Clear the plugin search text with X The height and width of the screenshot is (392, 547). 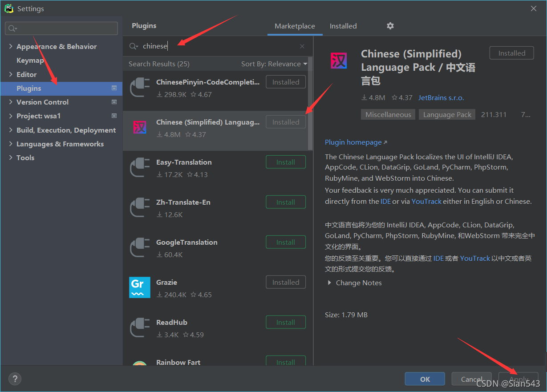click(x=302, y=46)
